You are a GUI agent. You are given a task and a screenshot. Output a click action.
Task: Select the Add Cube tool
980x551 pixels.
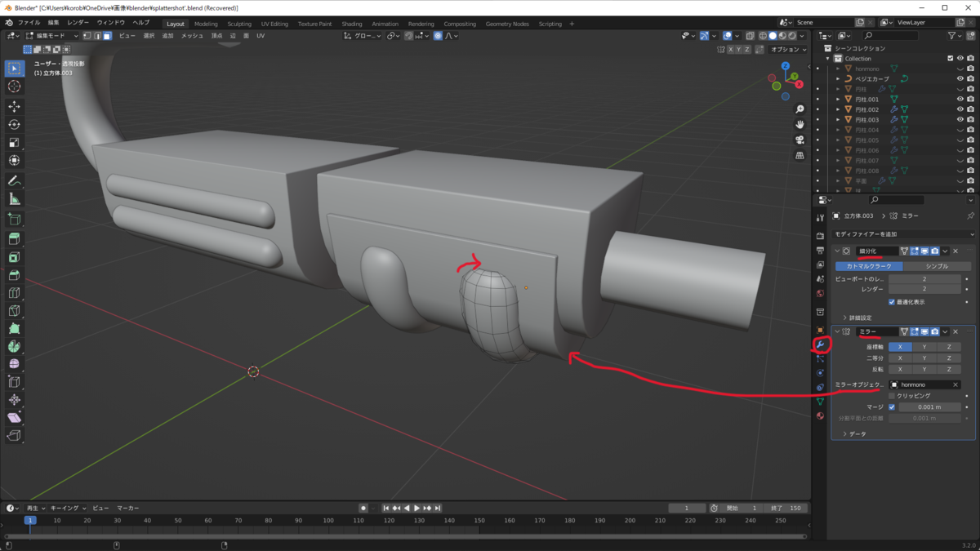14,220
